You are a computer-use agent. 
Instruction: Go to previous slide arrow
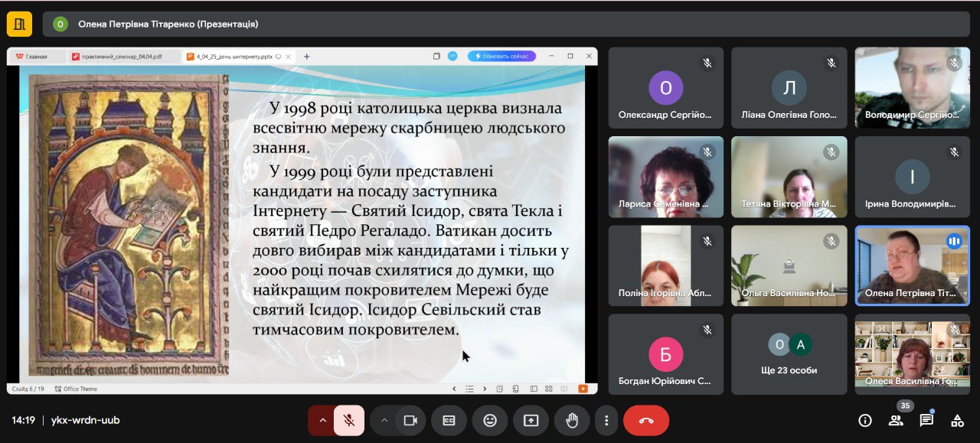[455, 389]
